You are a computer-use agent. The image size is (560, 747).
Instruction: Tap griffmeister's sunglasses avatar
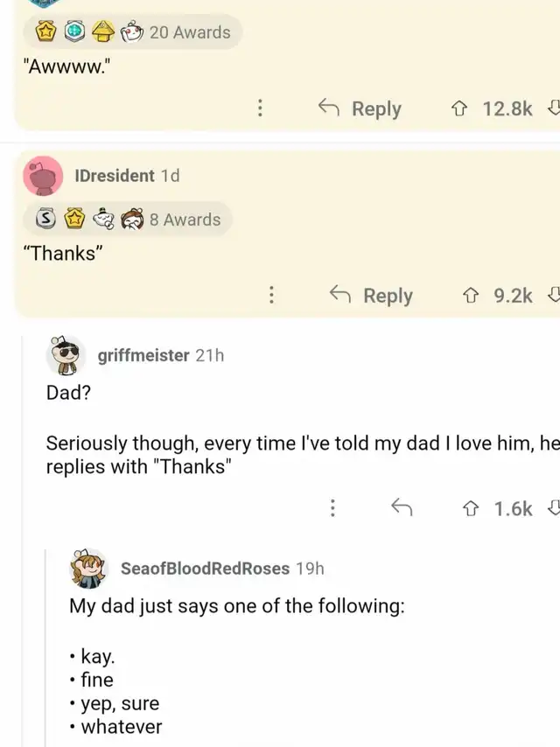pyautogui.click(x=66, y=354)
